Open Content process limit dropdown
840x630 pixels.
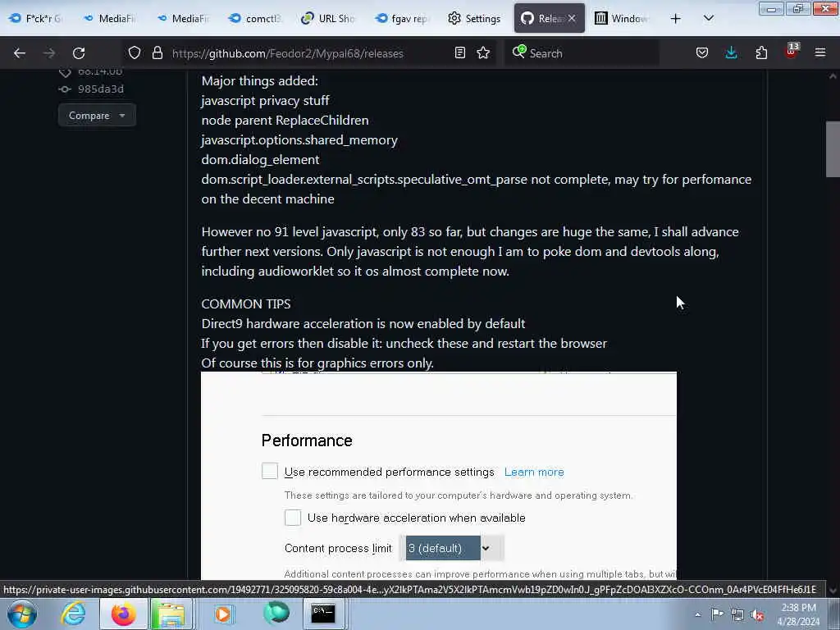coord(454,548)
